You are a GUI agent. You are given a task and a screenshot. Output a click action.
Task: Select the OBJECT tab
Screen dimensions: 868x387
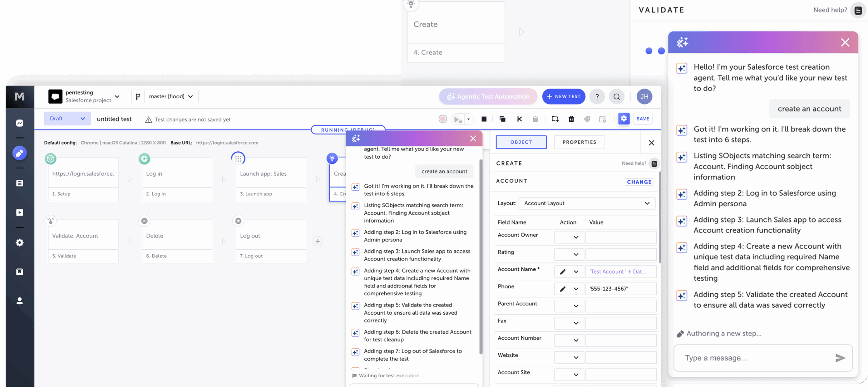[x=521, y=142]
